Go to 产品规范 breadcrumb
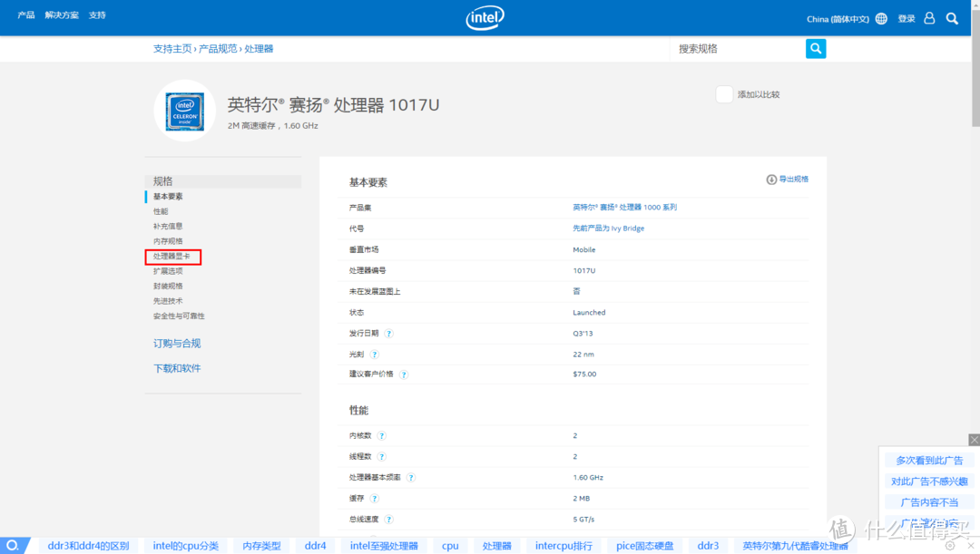Image resolution: width=980 pixels, height=554 pixels. pyautogui.click(x=218, y=49)
